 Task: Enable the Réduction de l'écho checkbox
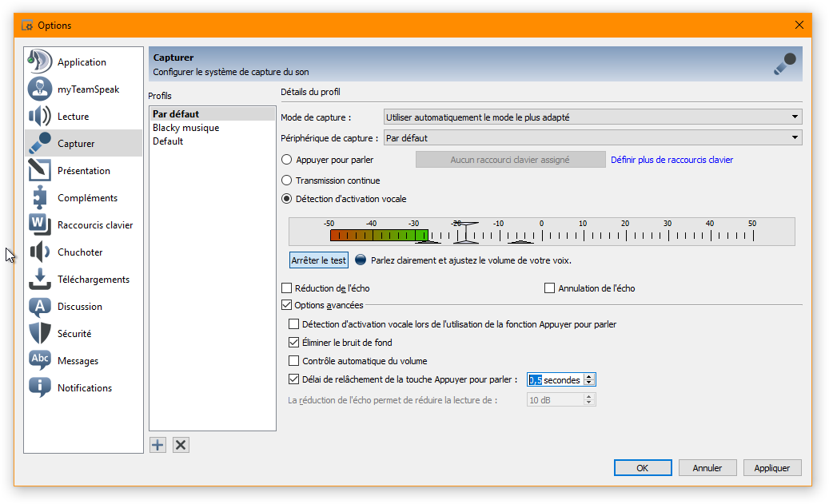click(x=287, y=288)
